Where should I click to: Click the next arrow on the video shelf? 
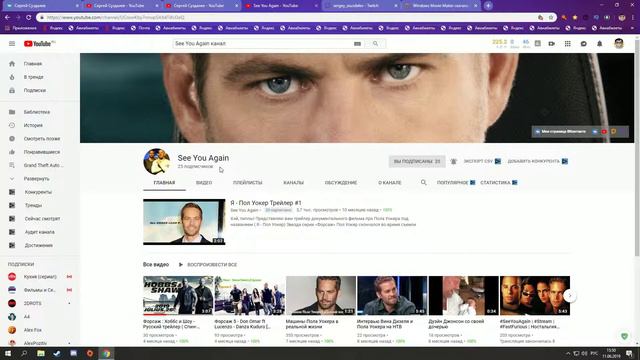click(x=570, y=296)
